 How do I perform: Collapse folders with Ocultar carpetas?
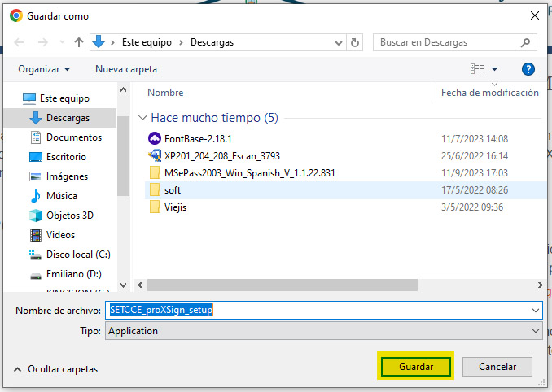click(x=55, y=369)
